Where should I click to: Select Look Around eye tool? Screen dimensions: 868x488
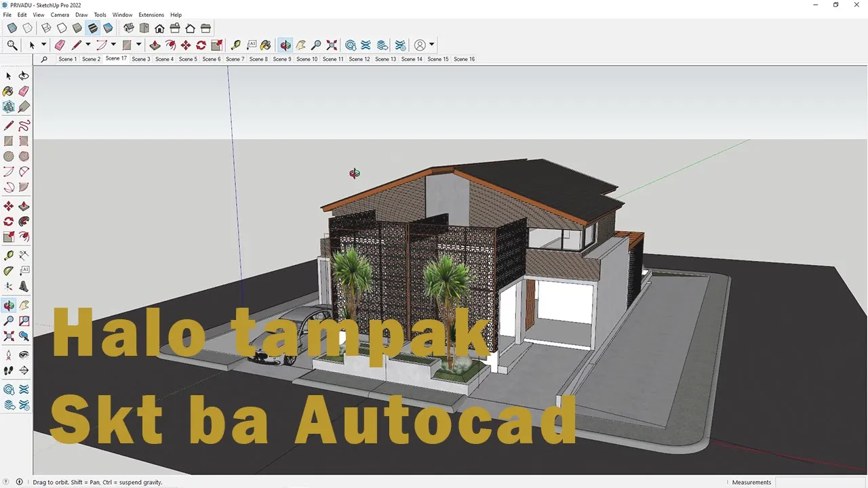(x=24, y=355)
